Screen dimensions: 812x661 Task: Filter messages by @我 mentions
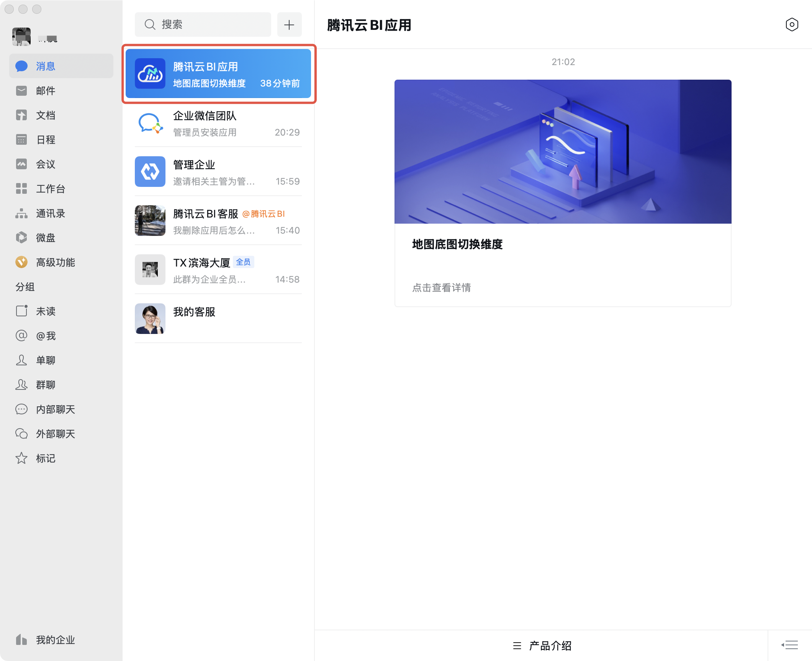45,336
